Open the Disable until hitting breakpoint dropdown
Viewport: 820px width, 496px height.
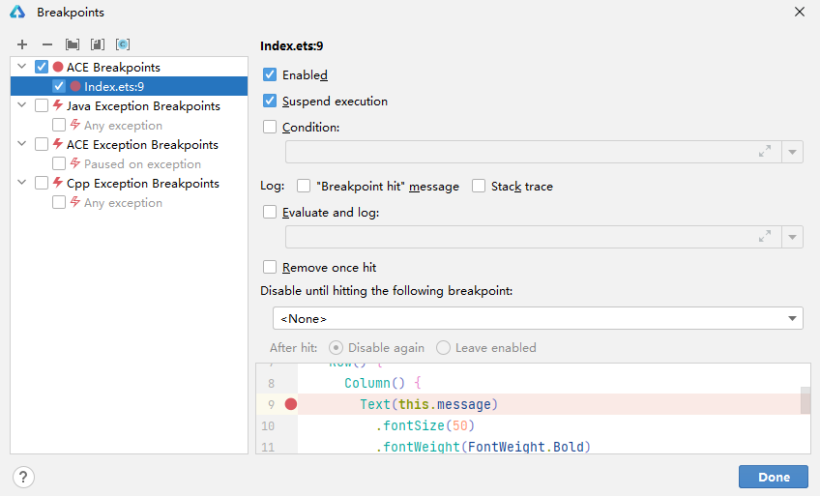click(793, 318)
